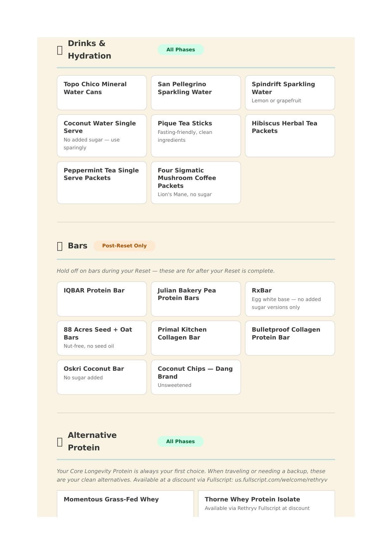Open the Thorne Whey Protein Isolate card

point(267,504)
